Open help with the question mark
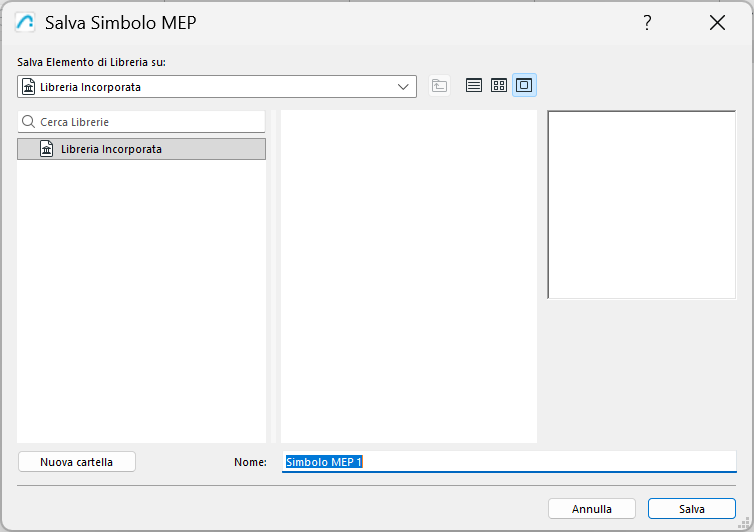754x532 pixels. click(647, 23)
